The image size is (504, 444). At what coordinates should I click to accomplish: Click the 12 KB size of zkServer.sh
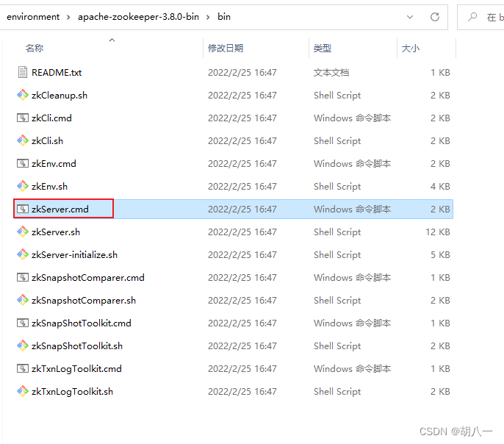pos(438,232)
